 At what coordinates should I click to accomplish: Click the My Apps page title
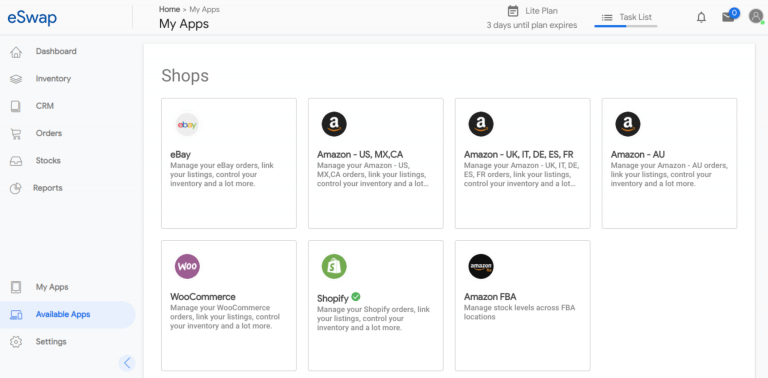pyautogui.click(x=184, y=24)
